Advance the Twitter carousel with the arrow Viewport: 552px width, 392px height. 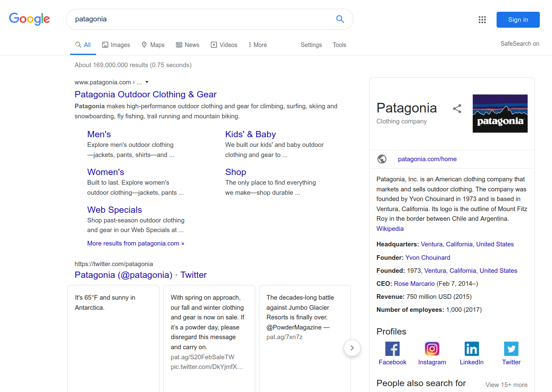tap(352, 348)
